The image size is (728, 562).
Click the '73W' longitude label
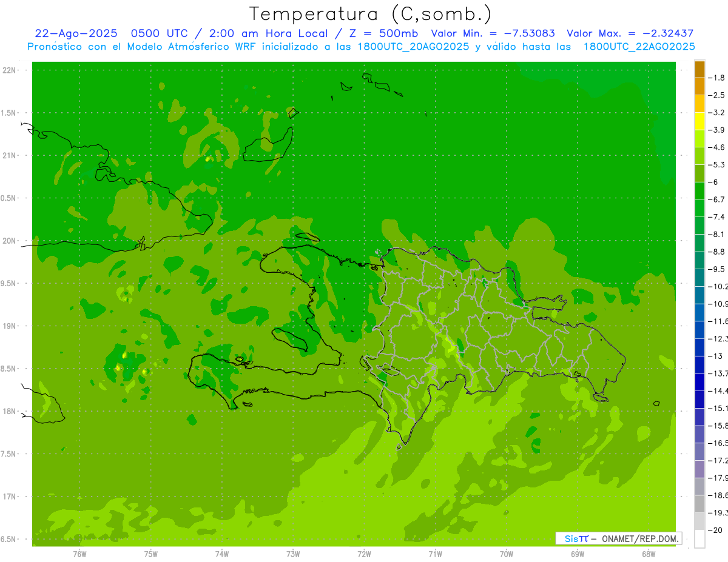(x=293, y=554)
